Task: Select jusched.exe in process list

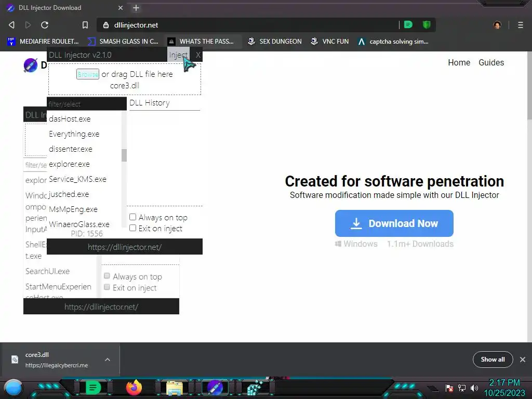Action: pyautogui.click(x=69, y=194)
